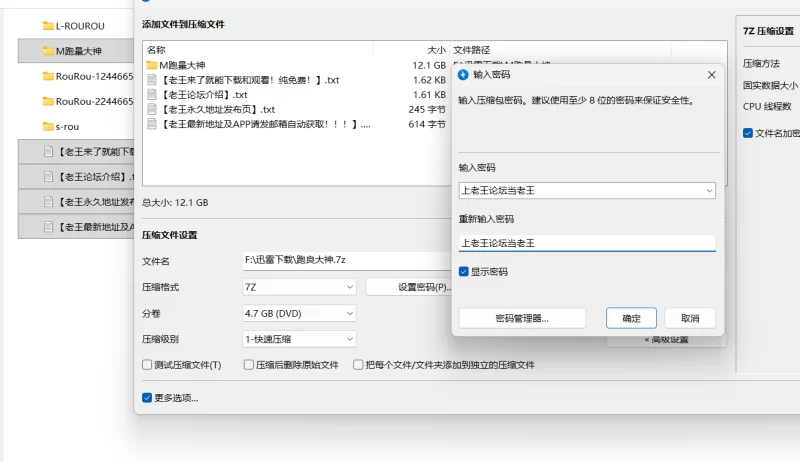The width and height of the screenshot is (800, 462).
Task: Click the 重新输入密码 text field
Action: pyautogui.click(x=587, y=243)
